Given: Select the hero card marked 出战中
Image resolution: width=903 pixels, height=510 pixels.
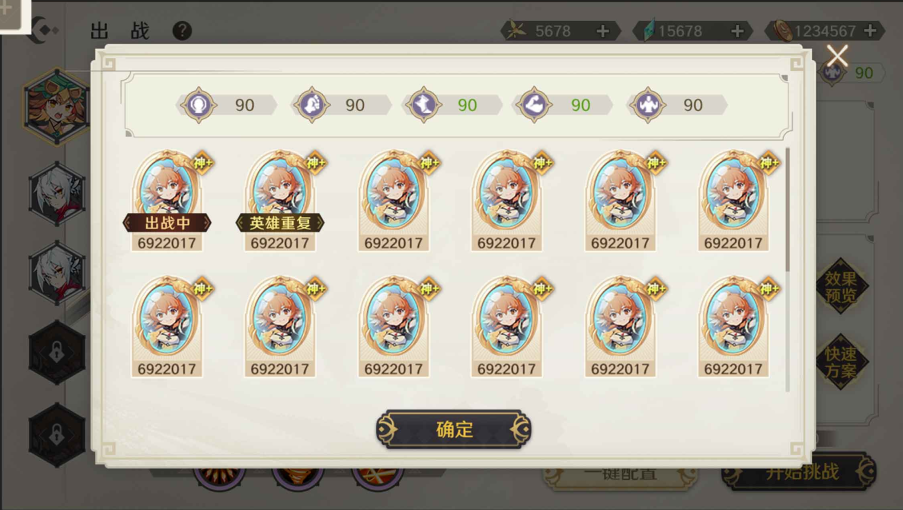Looking at the screenshot, I should (x=167, y=200).
